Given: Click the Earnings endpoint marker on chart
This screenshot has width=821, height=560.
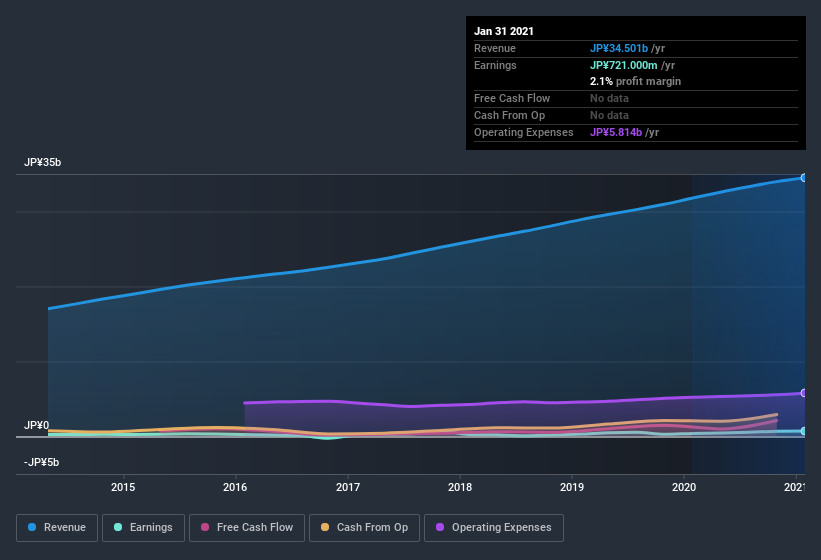Looking at the screenshot, I should (x=803, y=431).
